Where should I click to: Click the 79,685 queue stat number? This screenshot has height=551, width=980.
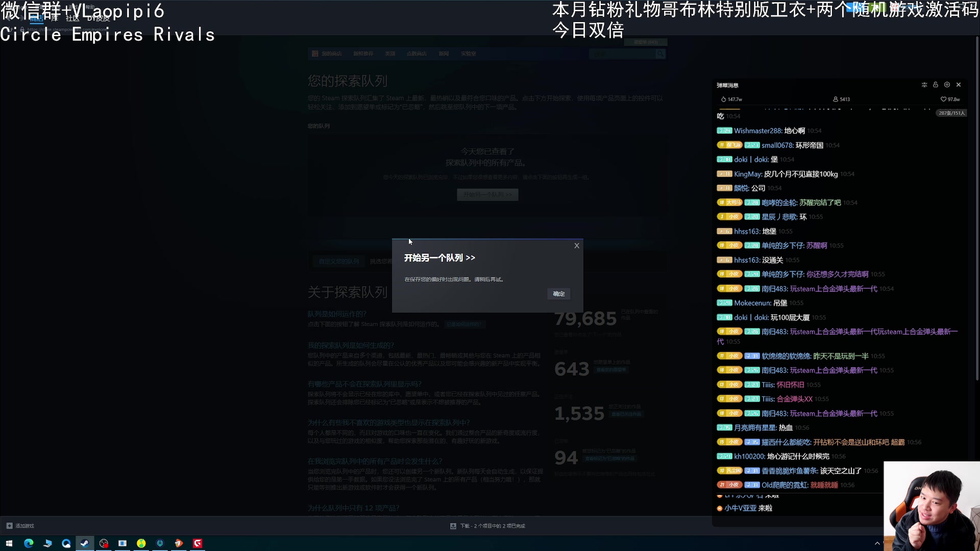coord(585,319)
